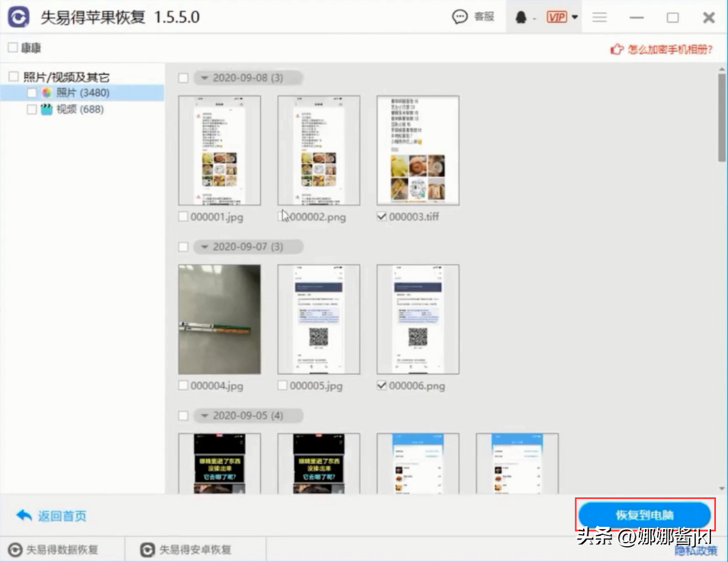Click the 失易得苹果恢复 app logo

[x=18, y=17]
